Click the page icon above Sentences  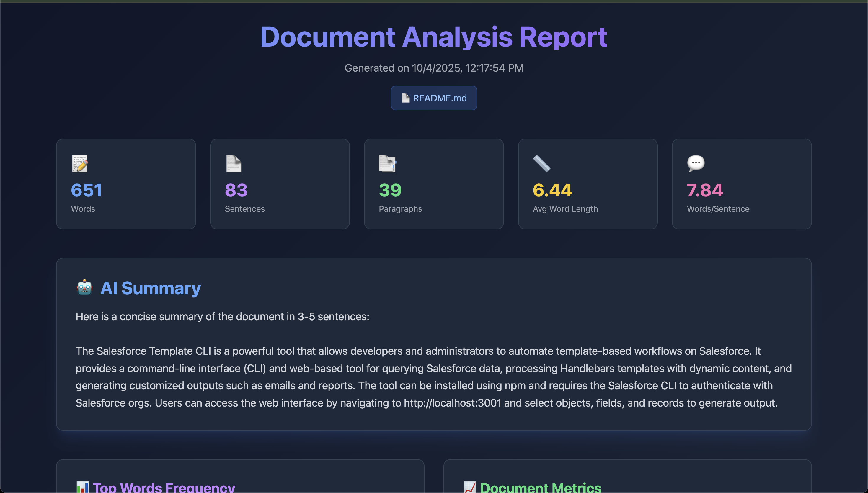(x=234, y=164)
